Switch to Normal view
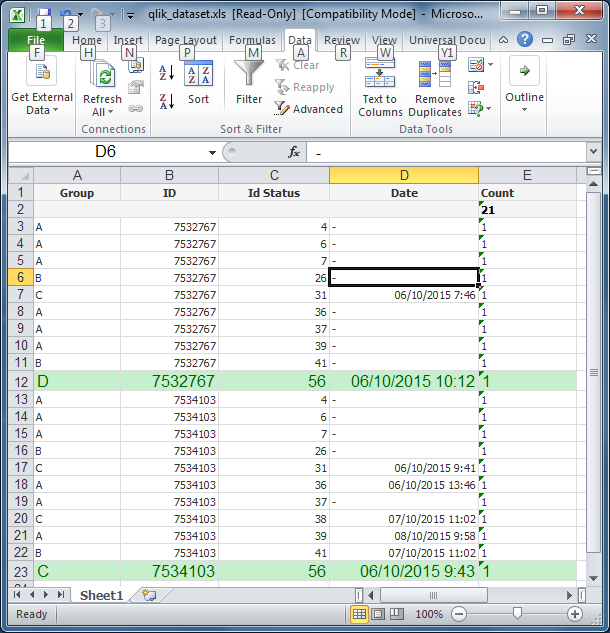The height and width of the screenshot is (633, 610). [x=359, y=614]
